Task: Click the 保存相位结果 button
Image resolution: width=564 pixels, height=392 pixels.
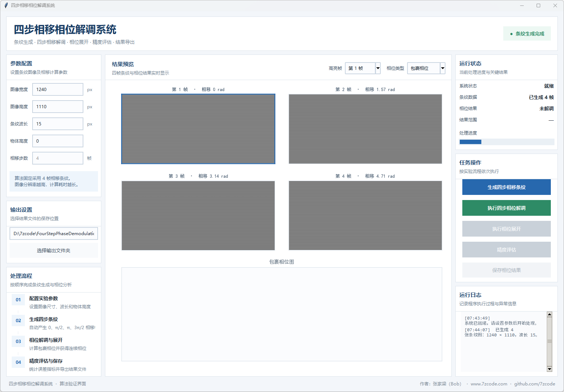Action: [506, 270]
